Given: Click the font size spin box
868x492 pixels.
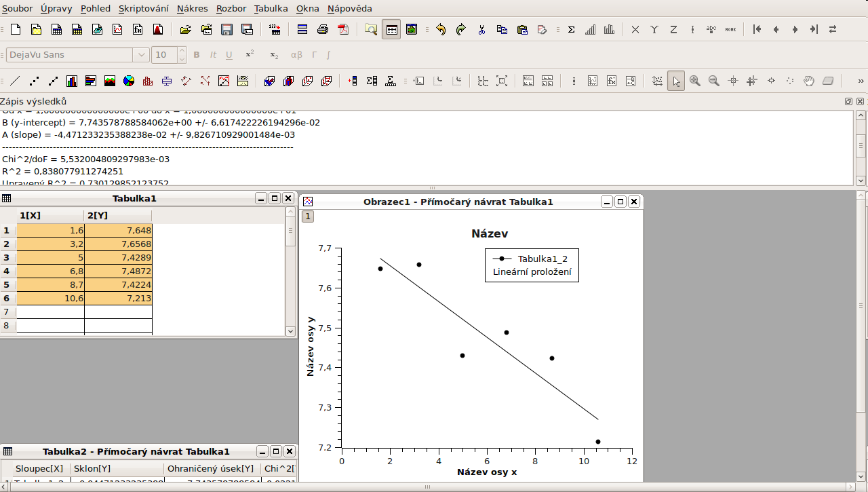Looking at the screenshot, I should pyautogui.click(x=169, y=55).
